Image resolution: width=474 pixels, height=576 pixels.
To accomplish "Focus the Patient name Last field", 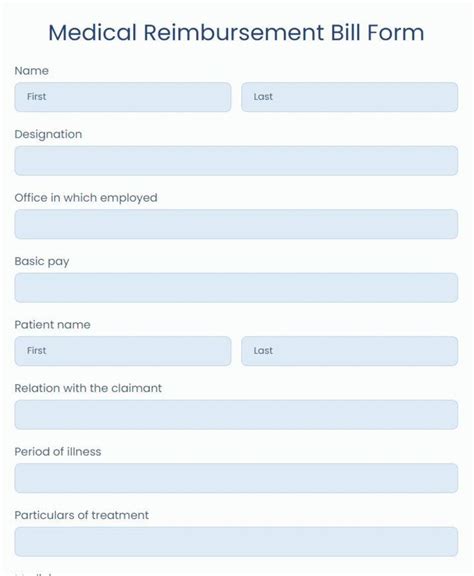I will click(349, 351).
